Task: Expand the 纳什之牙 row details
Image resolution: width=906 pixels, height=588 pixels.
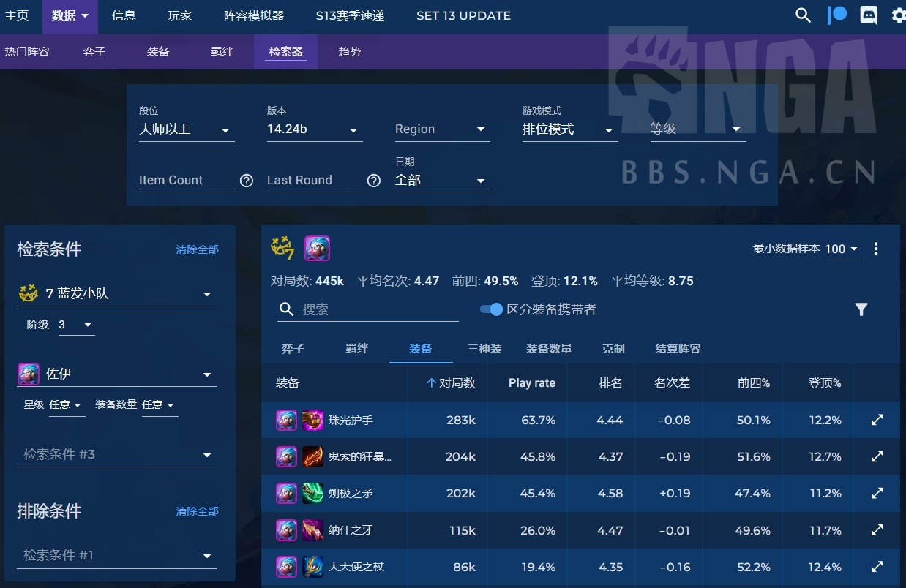Action: (x=877, y=529)
